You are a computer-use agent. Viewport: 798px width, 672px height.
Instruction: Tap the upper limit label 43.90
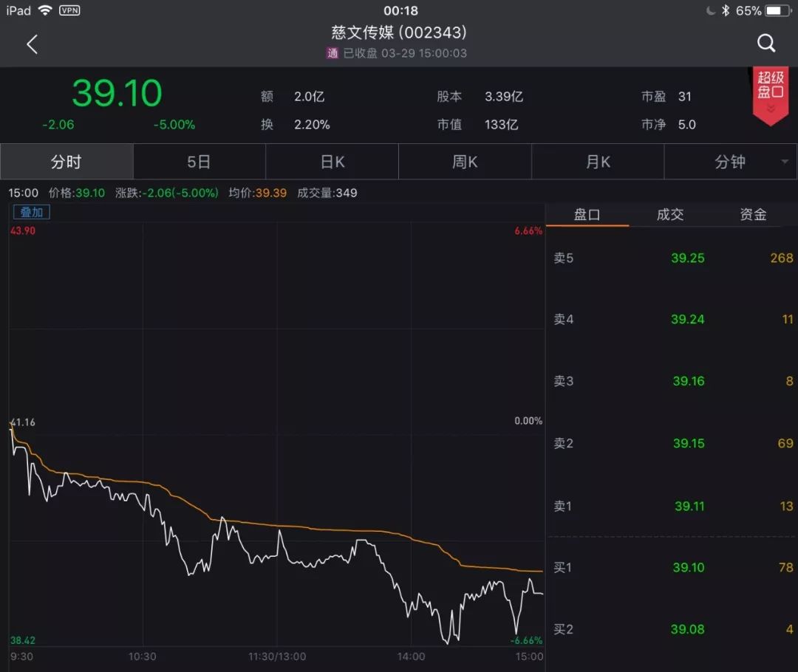[x=23, y=230]
